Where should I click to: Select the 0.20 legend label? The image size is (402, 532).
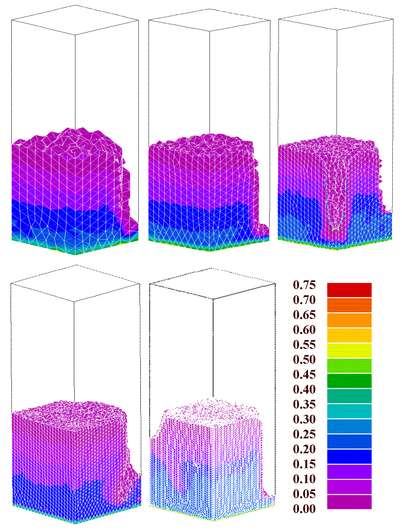[304, 449]
